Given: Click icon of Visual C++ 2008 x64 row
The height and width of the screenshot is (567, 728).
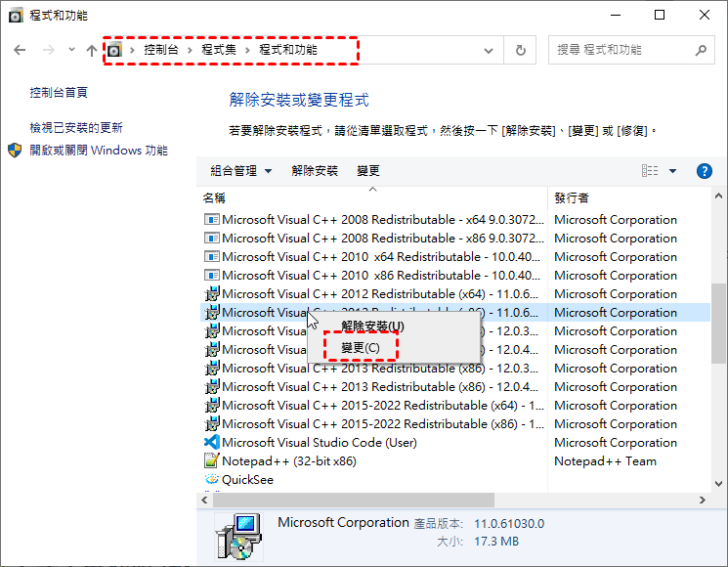Looking at the screenshot, I should [x=212, y=219].
